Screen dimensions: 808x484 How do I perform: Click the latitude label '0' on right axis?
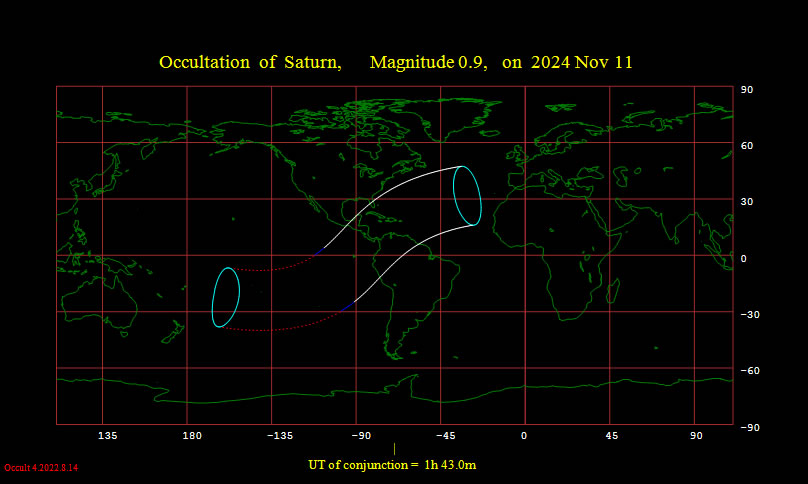point(744,259)
